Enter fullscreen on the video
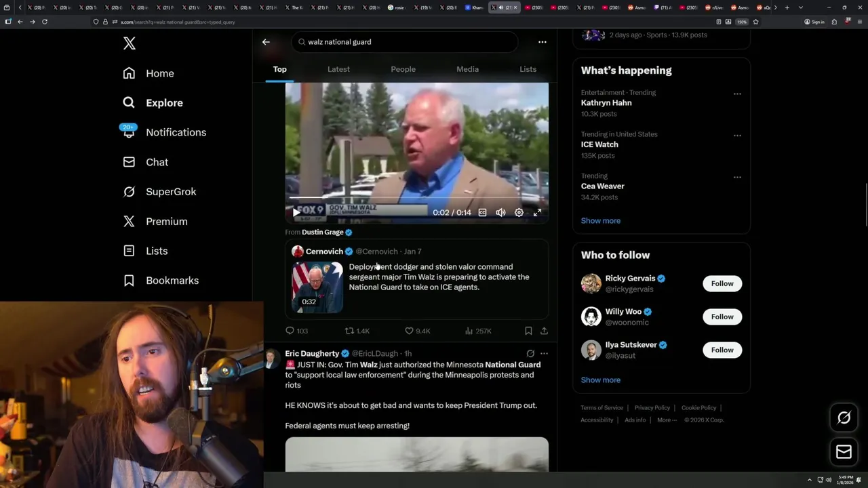Image resolution: width=868 pixels, height=488 pixels. point(537,212)
